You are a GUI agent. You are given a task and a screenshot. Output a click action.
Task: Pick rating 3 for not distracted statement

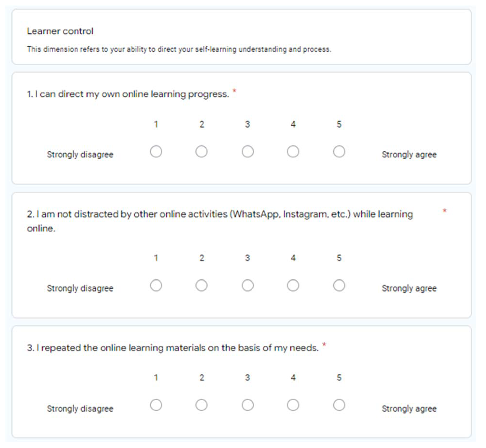[247, 285]
